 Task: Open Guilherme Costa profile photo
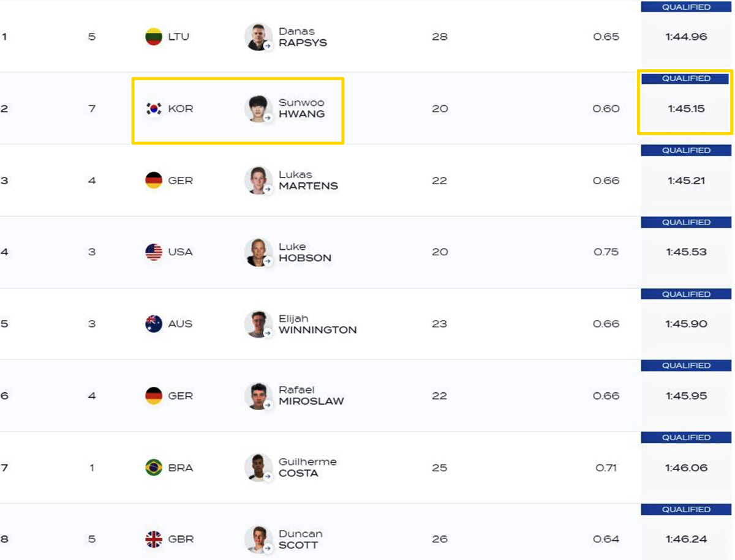tap(258, 468)
